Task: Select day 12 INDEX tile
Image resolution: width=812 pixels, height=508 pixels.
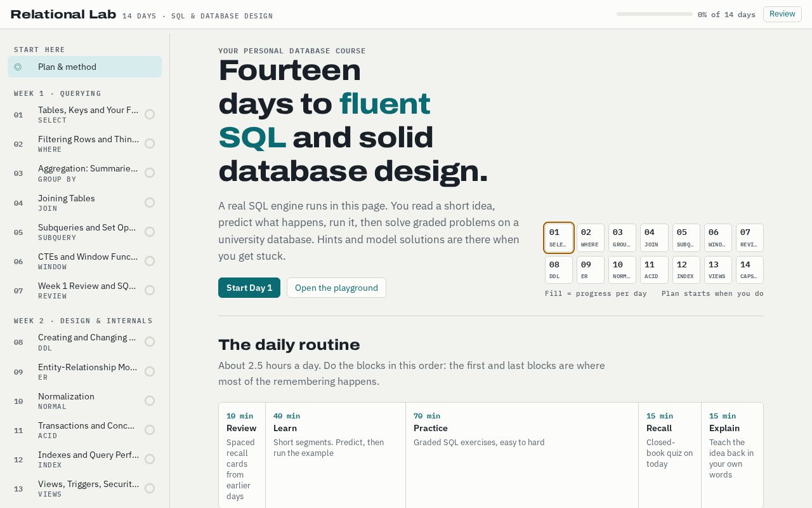Action: pyautogui.click(x=686, y=270)
